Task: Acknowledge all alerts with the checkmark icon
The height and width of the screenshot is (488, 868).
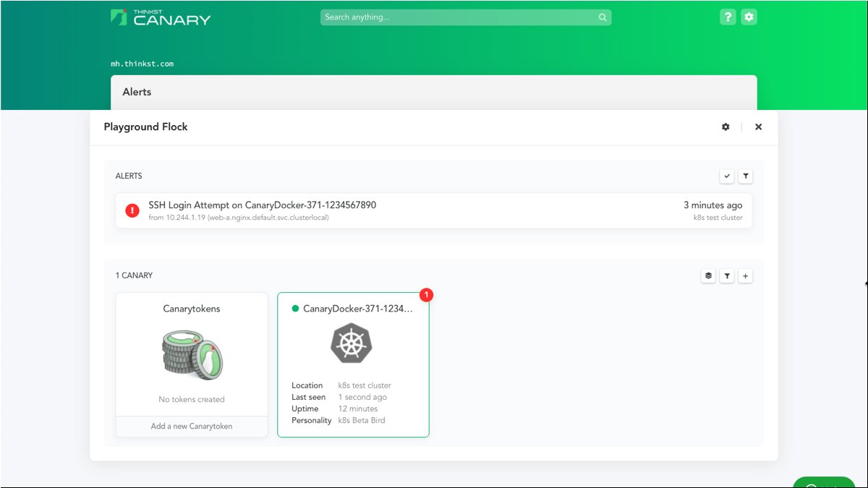Action: pos(727,176)
